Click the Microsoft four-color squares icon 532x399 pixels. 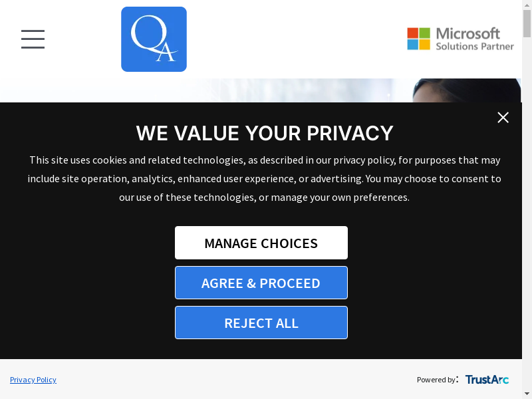coord(419,39)
